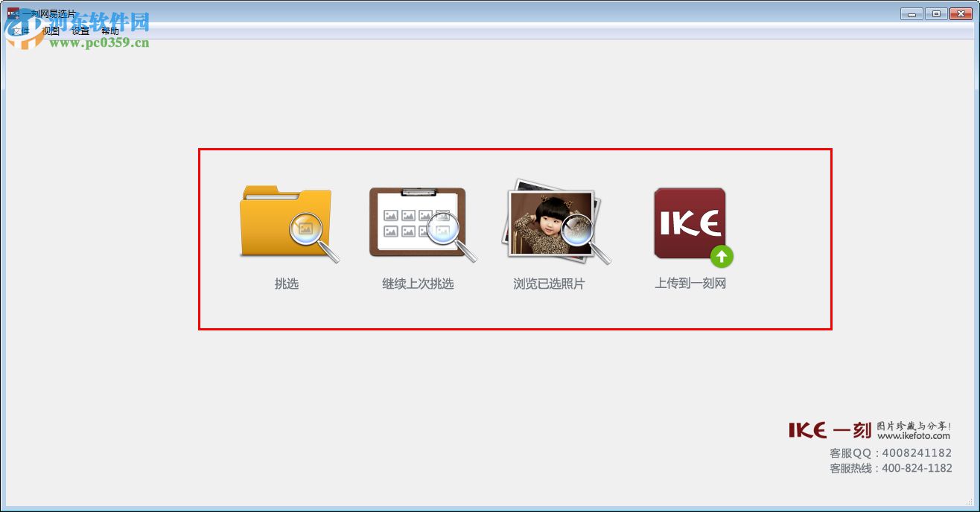This screenshot has height=512, width=980.
Task: Open the 帮助 menu
Action: click(x=110, y=31)
